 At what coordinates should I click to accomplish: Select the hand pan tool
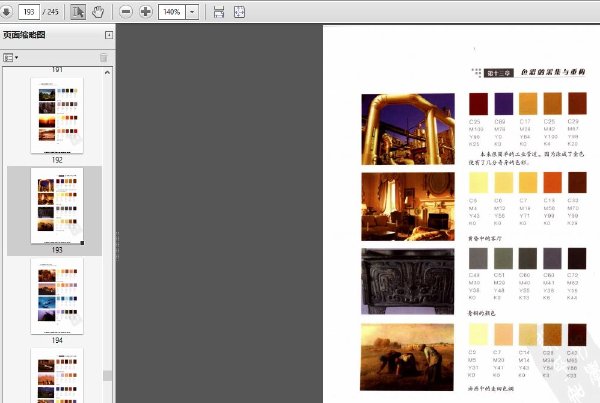98,12
